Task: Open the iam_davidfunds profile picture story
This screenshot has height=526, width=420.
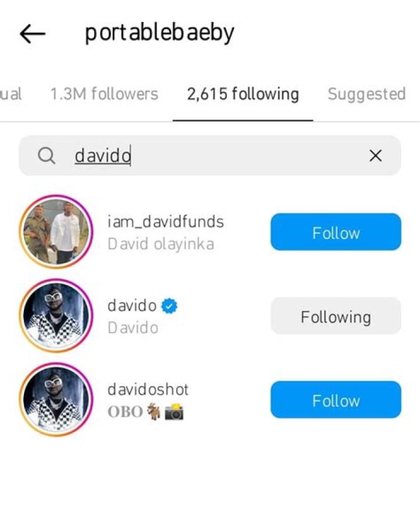Action: tap(56, 232)
